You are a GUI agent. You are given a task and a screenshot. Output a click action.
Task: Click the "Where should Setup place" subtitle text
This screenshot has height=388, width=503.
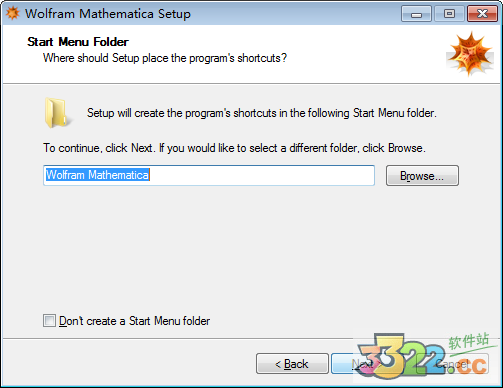165,58
